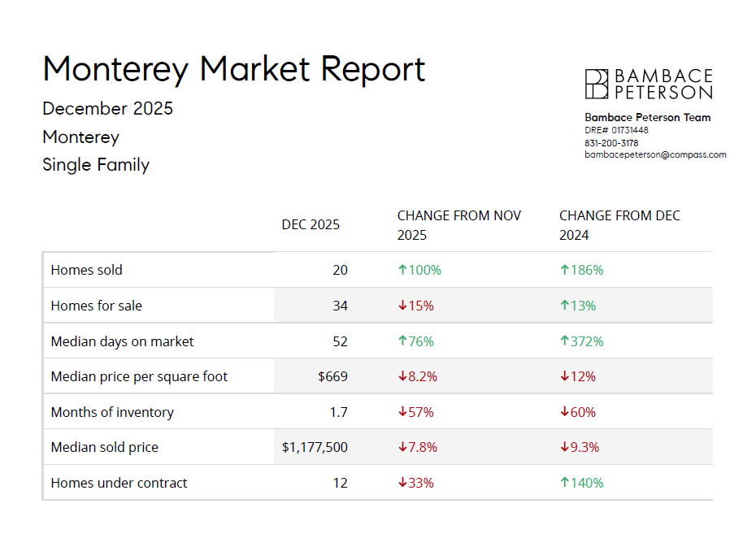This screenshot has height=560, width=756.
Task: Click the Homes sold row label
Action: [x=86, y=271]
